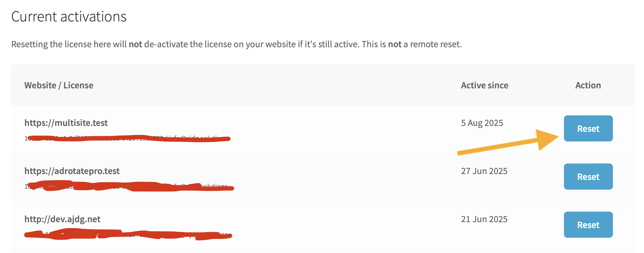Click the 5 Aug 2025 activation date
The height and width of the screenshot is (253, 644).
pyautogui.click(x=482, y=123)
